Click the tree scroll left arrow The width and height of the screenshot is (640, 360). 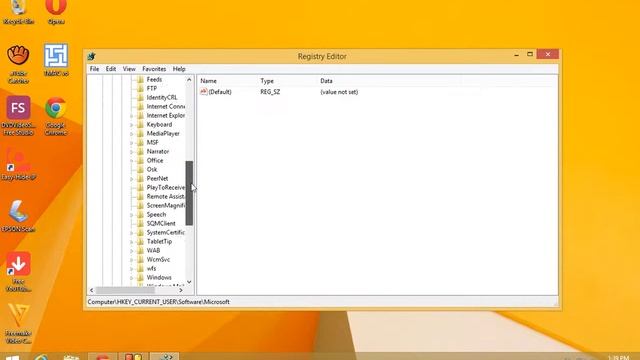click(91, 290)
